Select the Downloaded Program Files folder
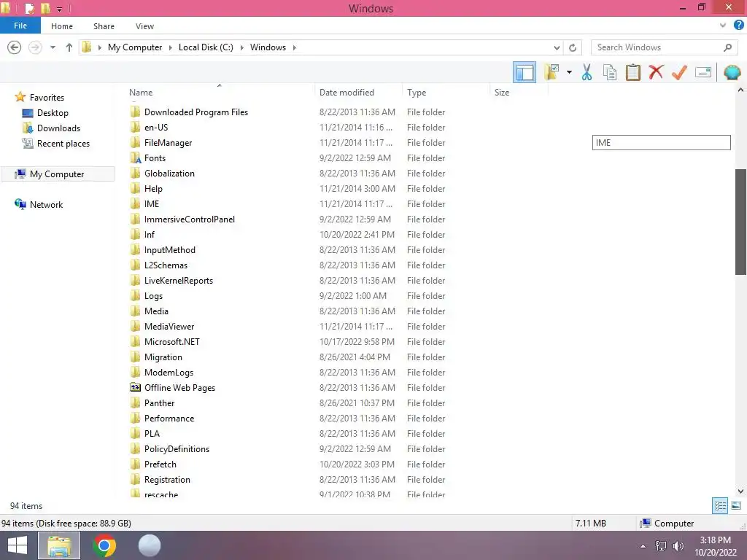This screenshot has height=560, width=747. point(196,112)
